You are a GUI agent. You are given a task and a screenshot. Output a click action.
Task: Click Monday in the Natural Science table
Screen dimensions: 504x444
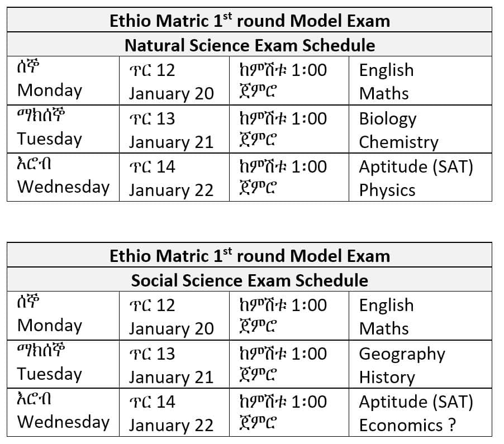pyautogui.click(x=50, y=90)
